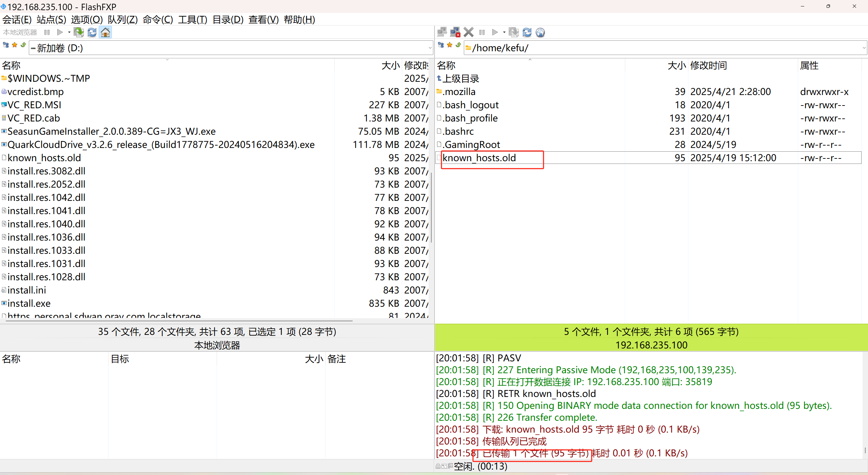Expand the /home/kefu/ remote path dropdown
The width and height of the screenshot is (868, 475).
(x=864, y=48)
